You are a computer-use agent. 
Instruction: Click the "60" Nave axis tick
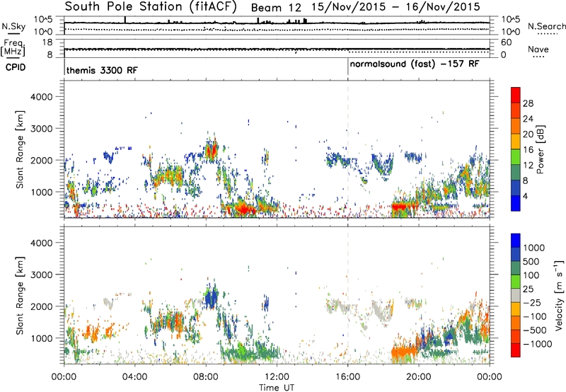(506, 42)
